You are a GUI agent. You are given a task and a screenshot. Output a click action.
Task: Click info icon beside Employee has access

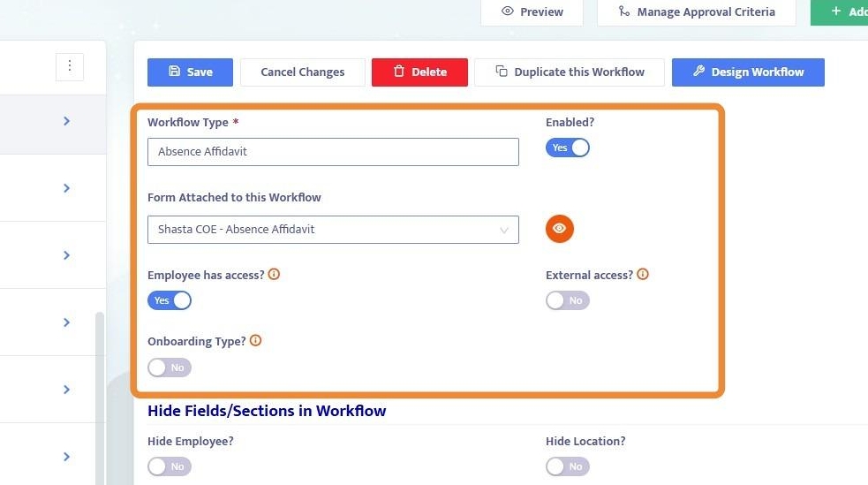(x=274, y=275)
